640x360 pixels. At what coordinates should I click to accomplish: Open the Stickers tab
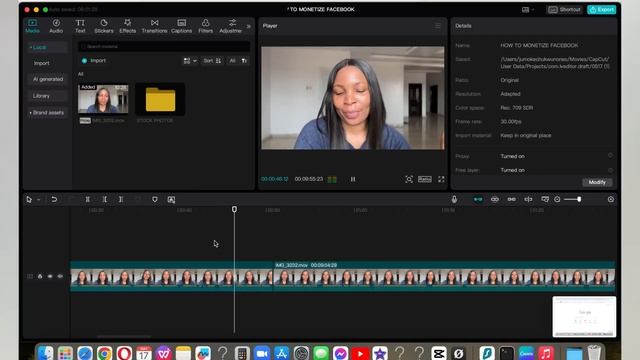coord(104,26)
